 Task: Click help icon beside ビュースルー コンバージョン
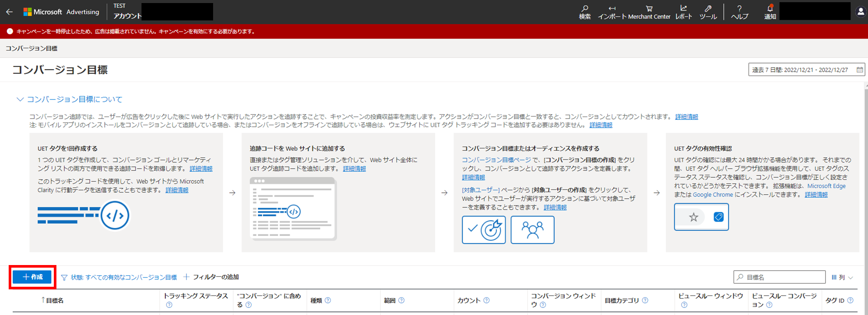[769, 305]
